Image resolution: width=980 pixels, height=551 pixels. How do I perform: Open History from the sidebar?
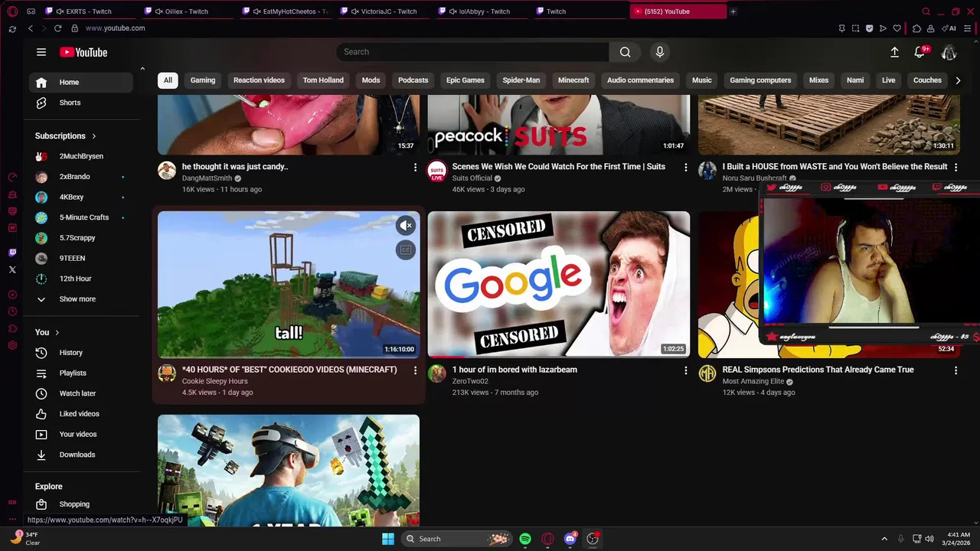(x=81, y=353)
